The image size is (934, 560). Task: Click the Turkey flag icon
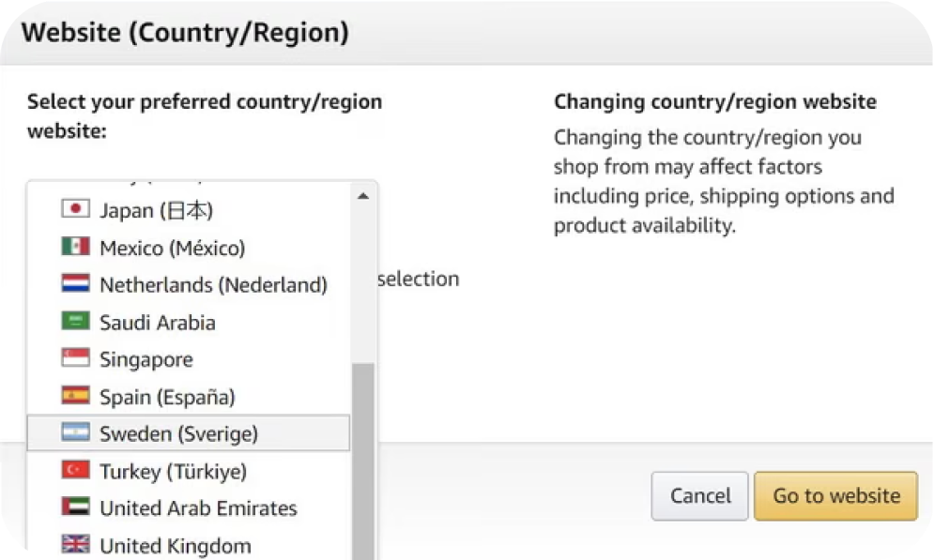[75, 470]
